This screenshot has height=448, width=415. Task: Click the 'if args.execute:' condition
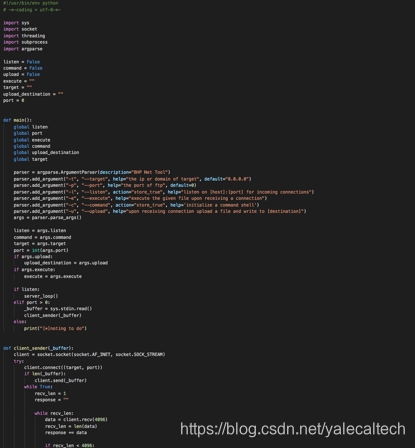click(35, 269)
